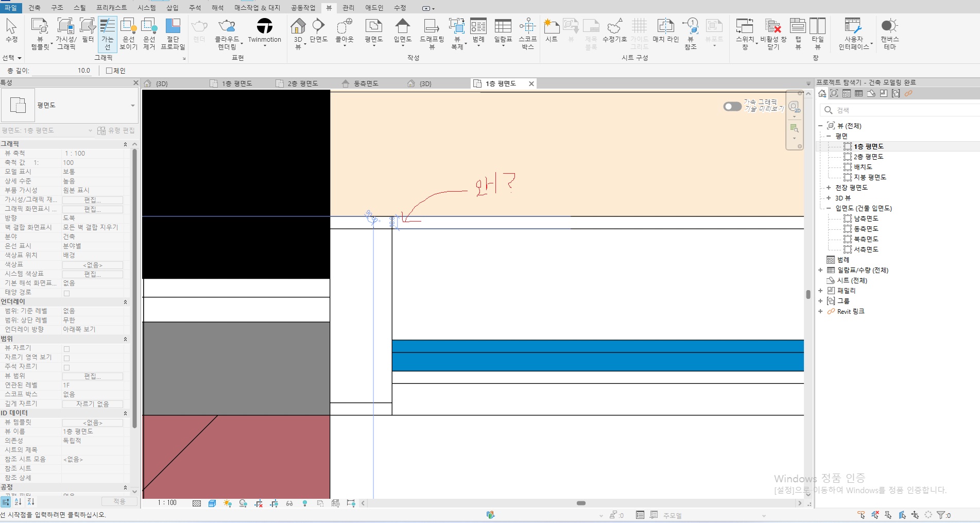This screenshot has width=980, height=523.
Task: Select the 수정 (Modify) arrow tool
Action: [x=11, y=31]
